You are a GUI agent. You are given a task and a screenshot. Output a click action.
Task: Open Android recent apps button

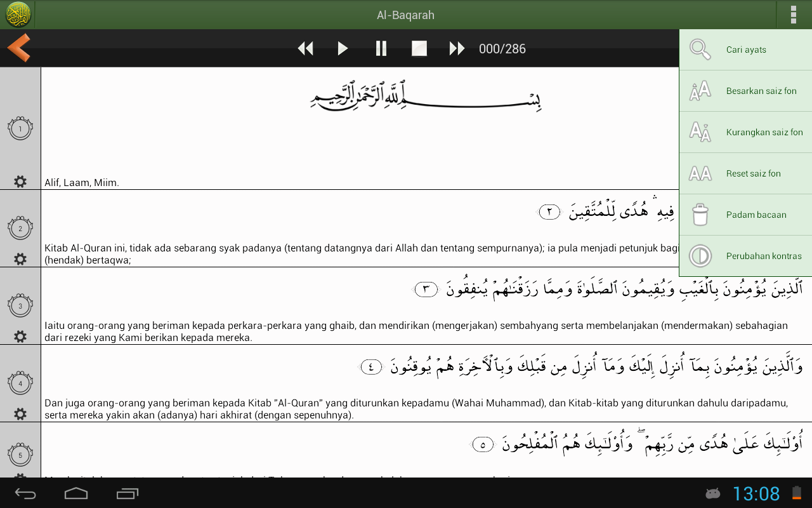[x=128, y=493]
